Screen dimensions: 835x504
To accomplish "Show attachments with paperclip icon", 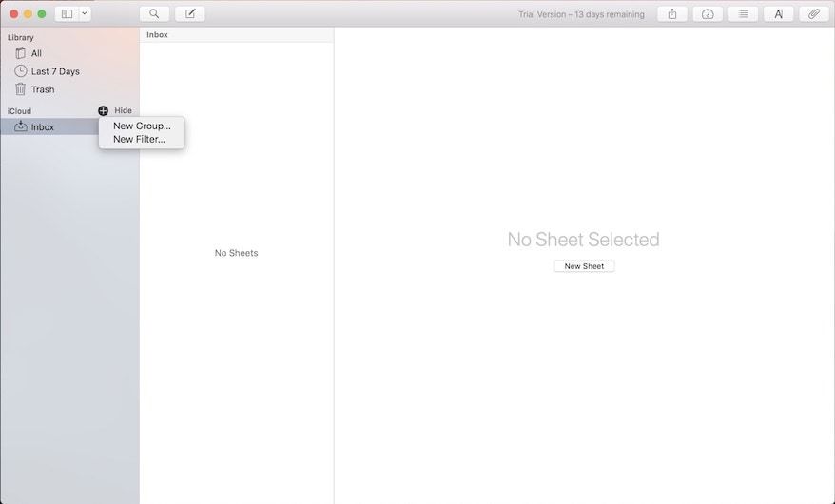I will click(x=813, y=14).
